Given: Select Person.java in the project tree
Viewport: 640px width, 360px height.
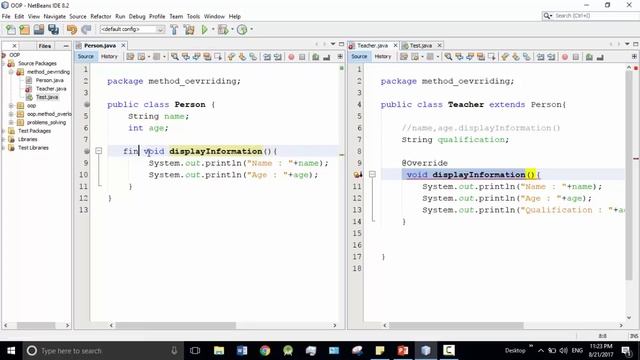Looking at the screenshot, I should pyautogui.click(x=49, y=80).
